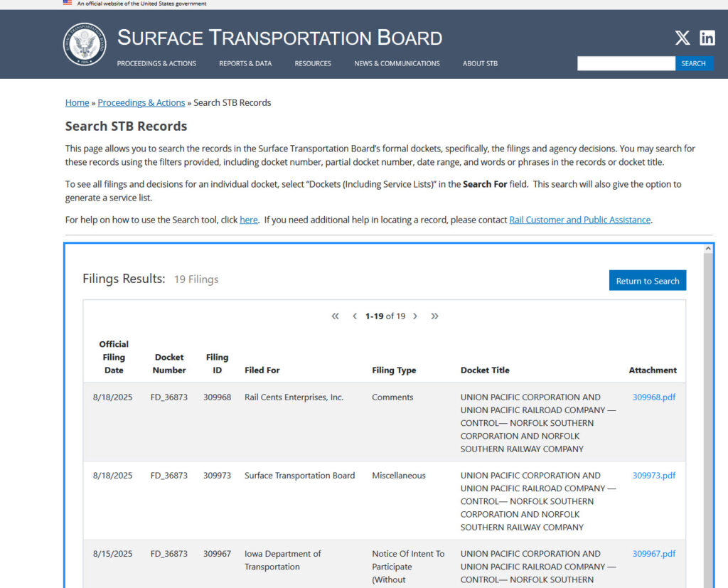This screenshot has height=588, width=728.
Task: Jump to last page of filings results
Action: pos(434,316)
